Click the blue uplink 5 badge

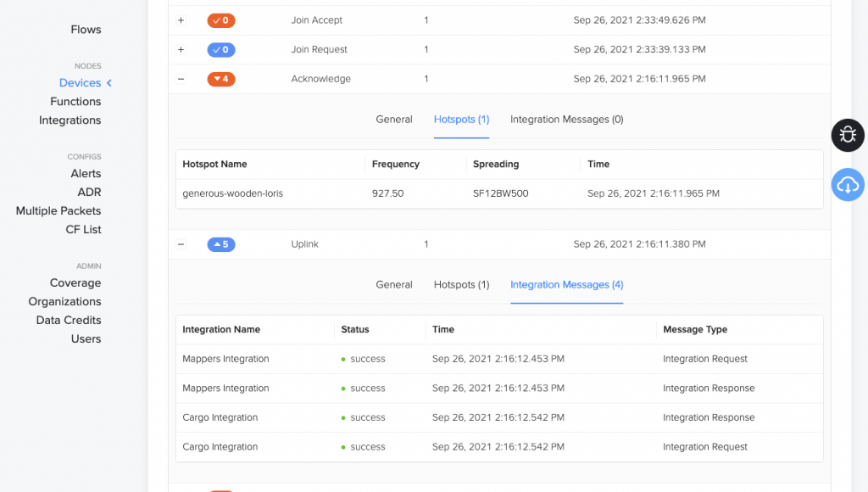coord(221,244)
